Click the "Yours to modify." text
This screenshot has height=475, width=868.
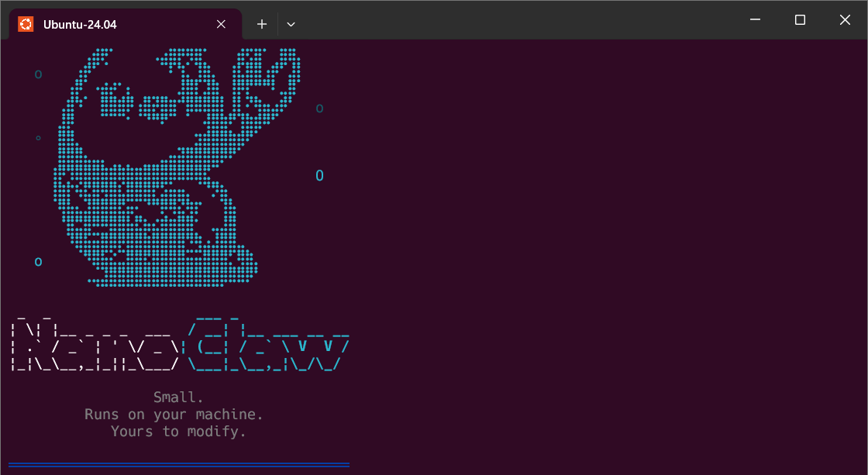click(178, 432)
